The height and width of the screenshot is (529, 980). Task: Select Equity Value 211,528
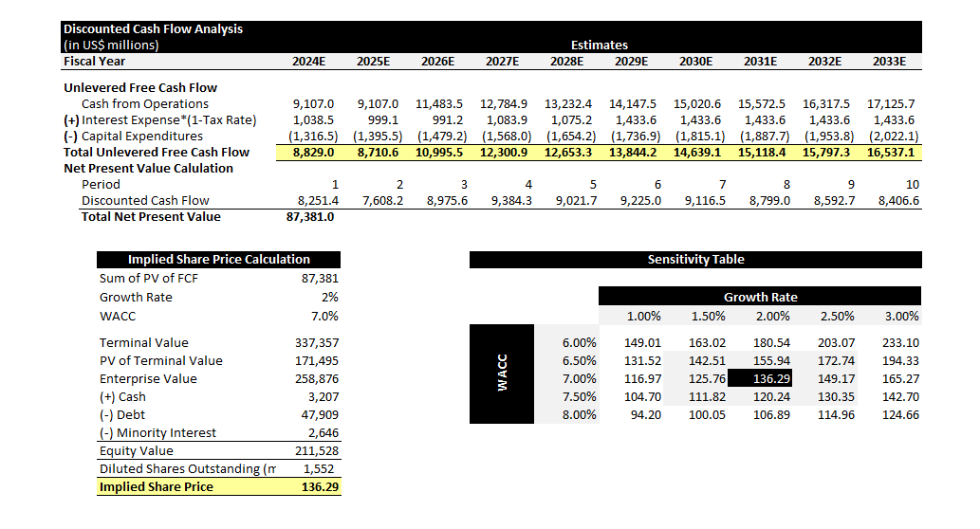coord(317,451)
